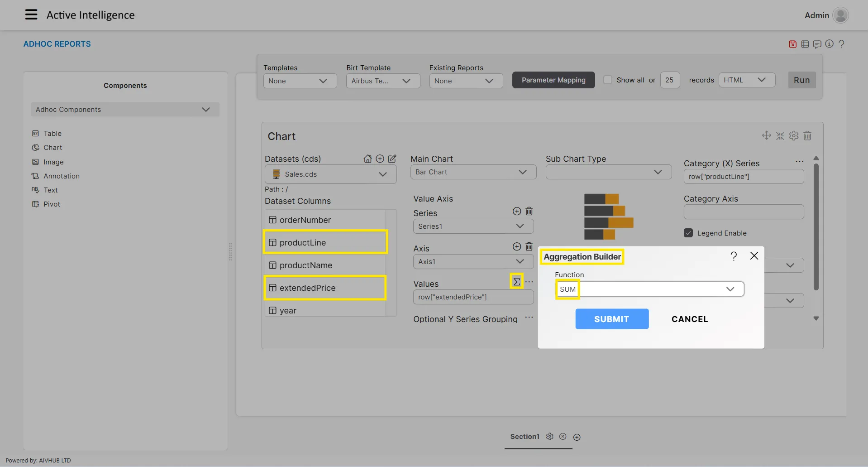This screenshot has height=467, width=868.
Task: Click the sigma aggregation icon beside Values
Action: click(x=516, y=282)
